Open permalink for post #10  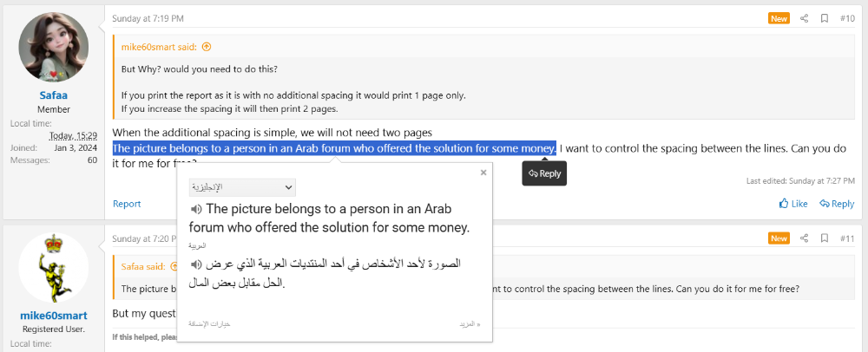(x=847, y=18)
